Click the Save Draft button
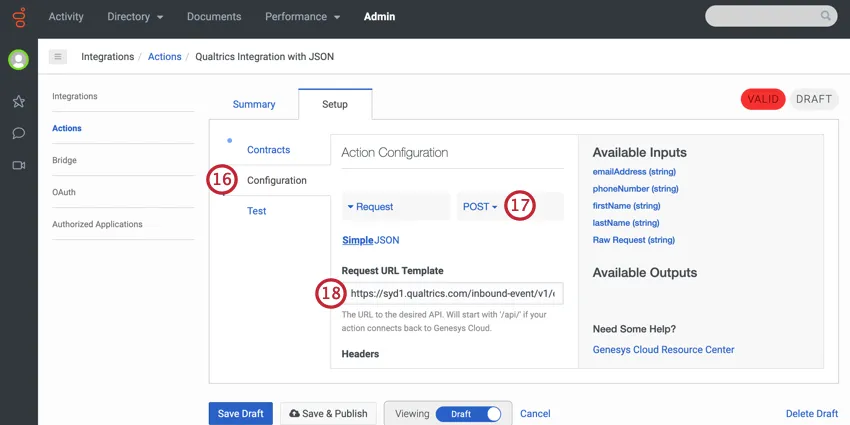850x425 pixels. (x=240, y=414)
